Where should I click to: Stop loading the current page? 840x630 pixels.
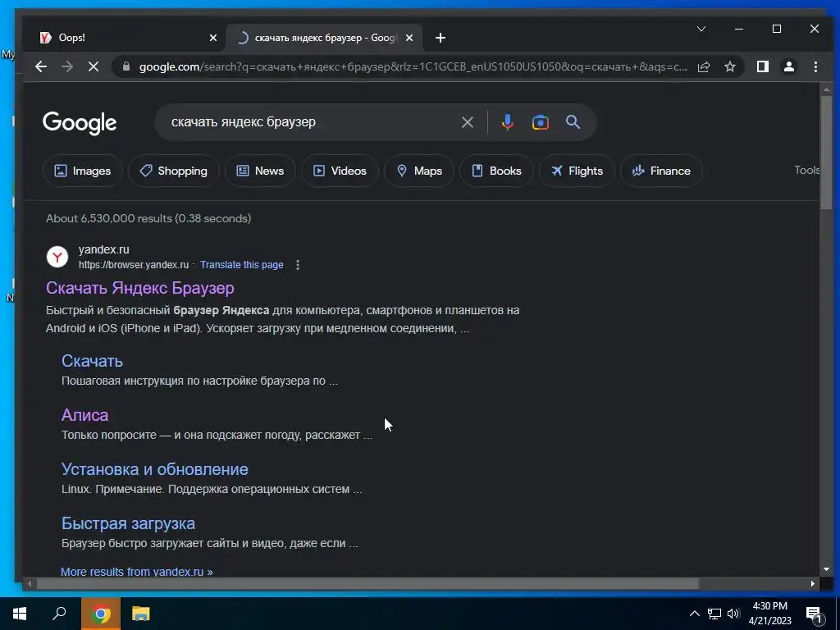[94, 66]
